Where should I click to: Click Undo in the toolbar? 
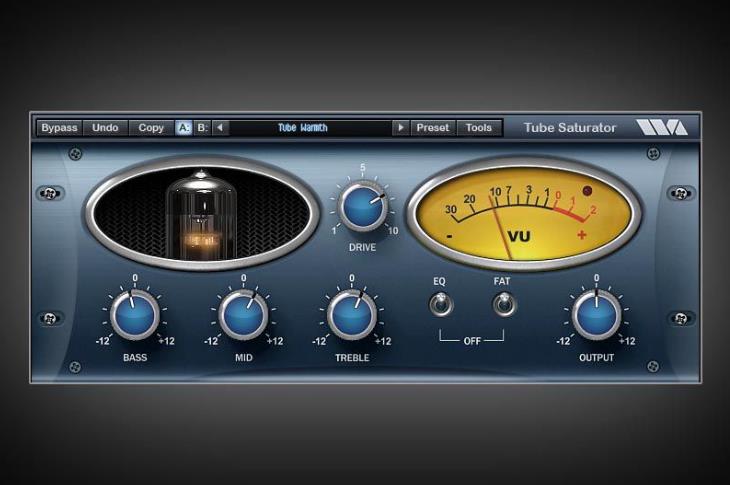point(105,128)
